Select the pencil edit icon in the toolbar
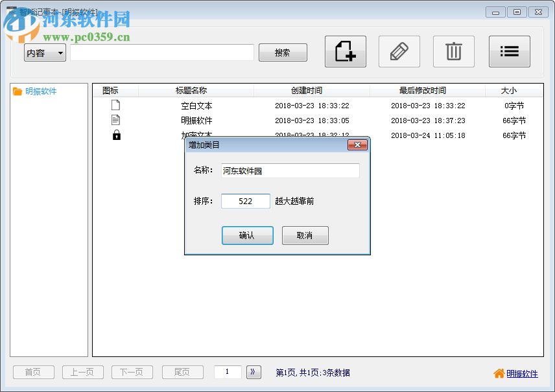 (399, 52)
